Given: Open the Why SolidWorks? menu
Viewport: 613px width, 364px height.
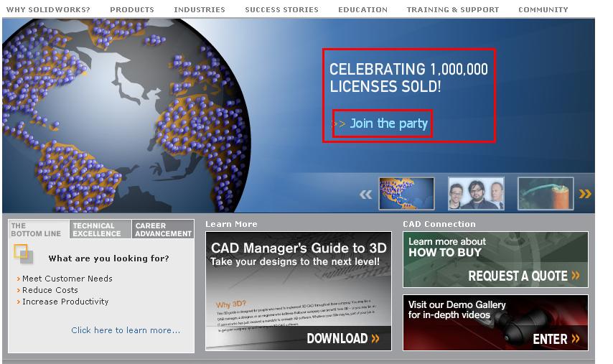Looking at the screenshot, I should tap(48, 9).
